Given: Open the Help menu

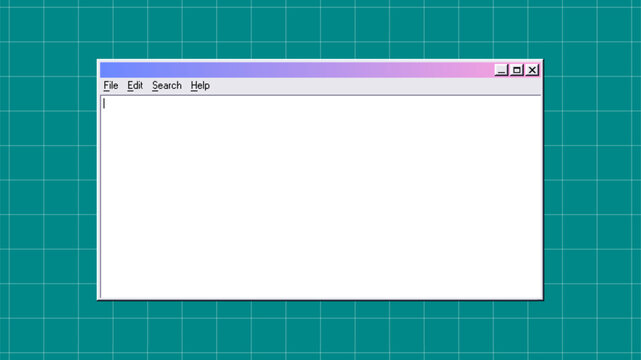Looking at the screenshot, I should click(x=200, y=85).
